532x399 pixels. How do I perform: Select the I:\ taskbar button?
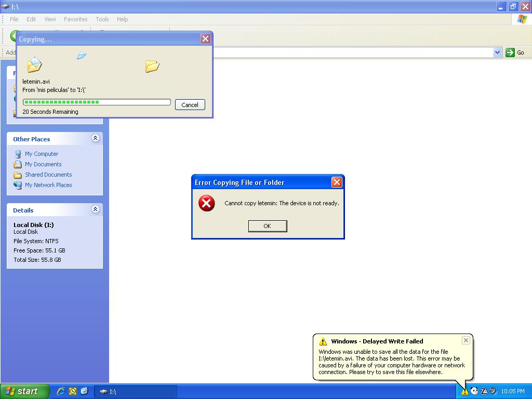coord(136,392)
